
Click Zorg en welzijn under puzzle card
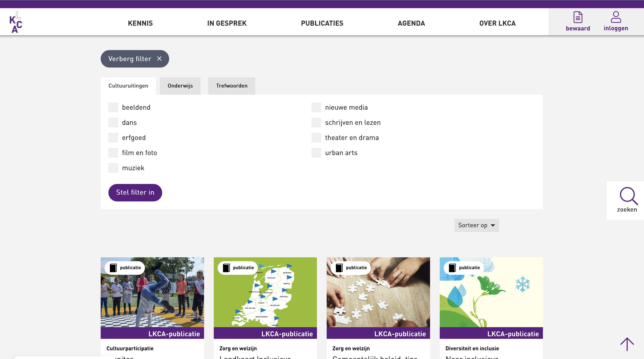point(351,348)
